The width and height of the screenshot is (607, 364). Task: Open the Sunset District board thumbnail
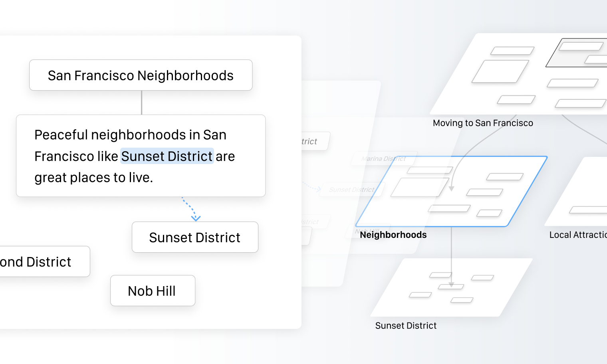451,287
